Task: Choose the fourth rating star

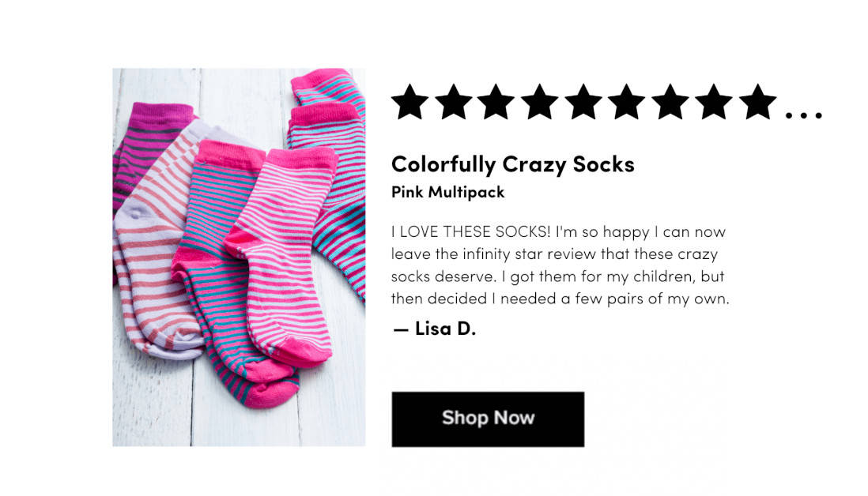Action: click(x=541, y=103)
